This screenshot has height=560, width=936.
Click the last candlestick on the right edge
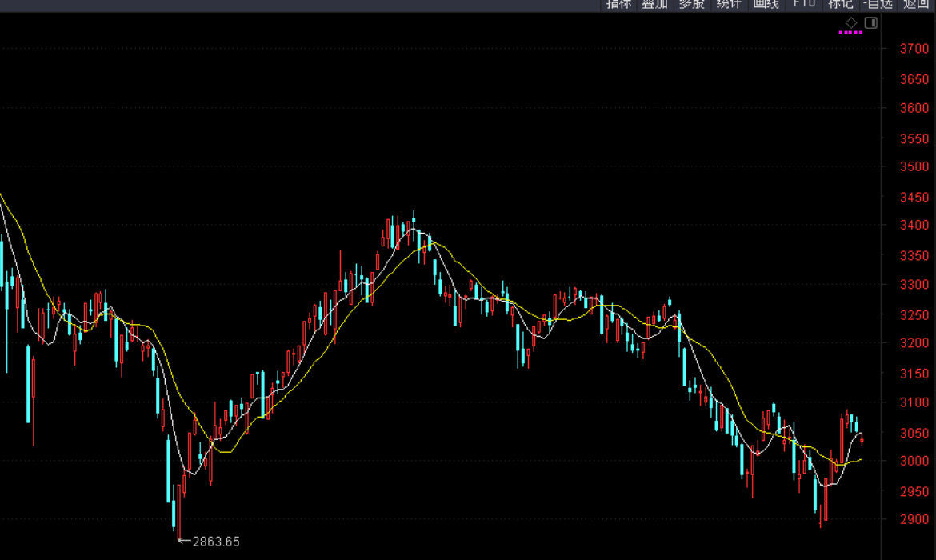click(x=862, y=439)
